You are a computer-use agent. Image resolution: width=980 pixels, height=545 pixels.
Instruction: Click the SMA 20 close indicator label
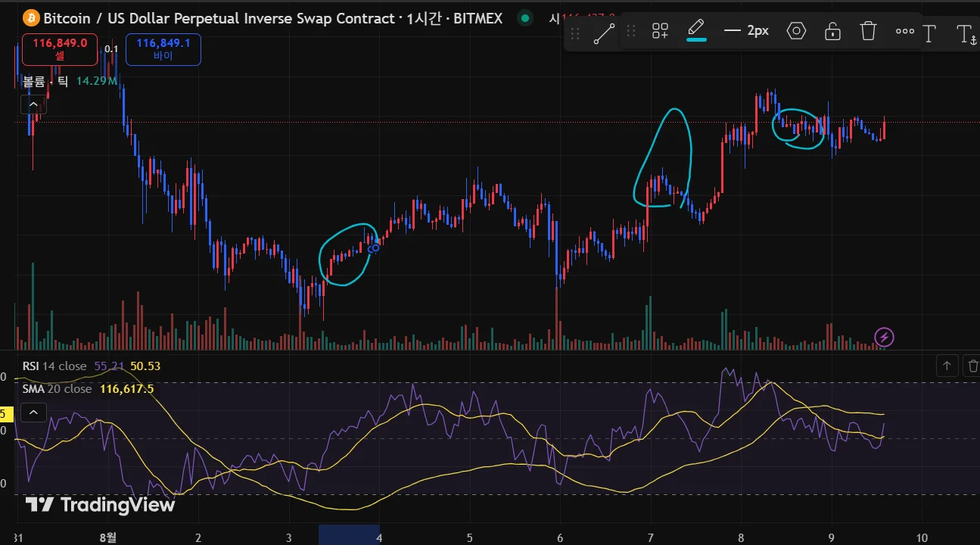(x=57, y=389)
